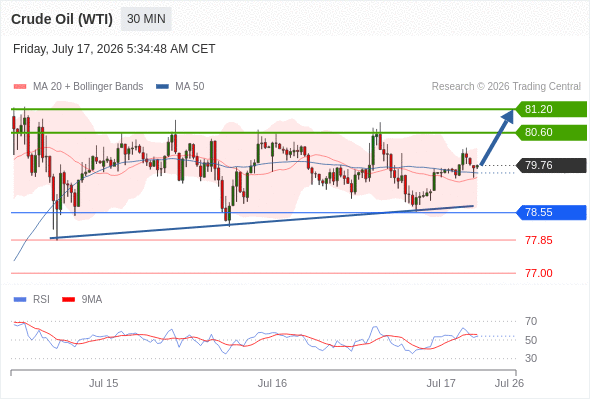Click the 30 MIN timeframe badge
Viewport: 590px width, 400px height.
(146, 19)
